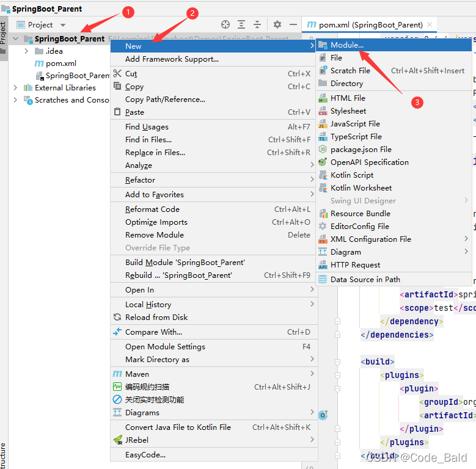Select Optimize Imports menu entry

point(214,222)
